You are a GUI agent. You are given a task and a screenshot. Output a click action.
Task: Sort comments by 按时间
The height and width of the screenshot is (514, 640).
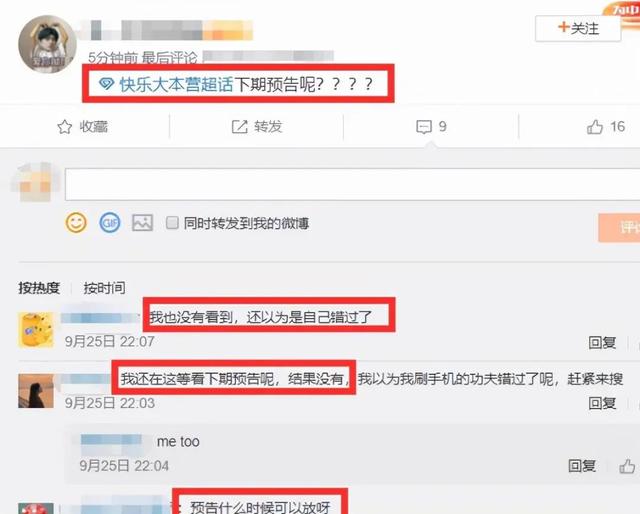tap(104, 288)
